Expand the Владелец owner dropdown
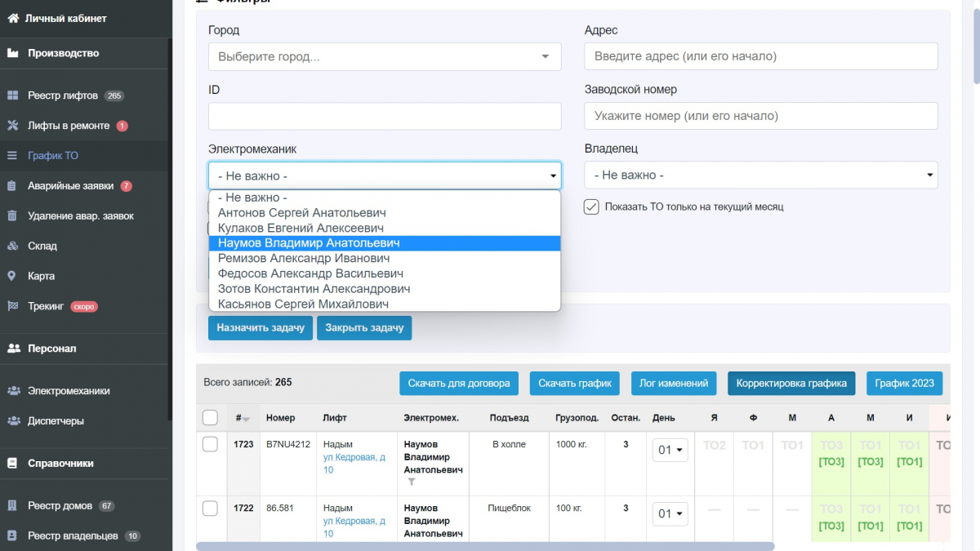Screen dimensions: 980x551 (761, 175)
